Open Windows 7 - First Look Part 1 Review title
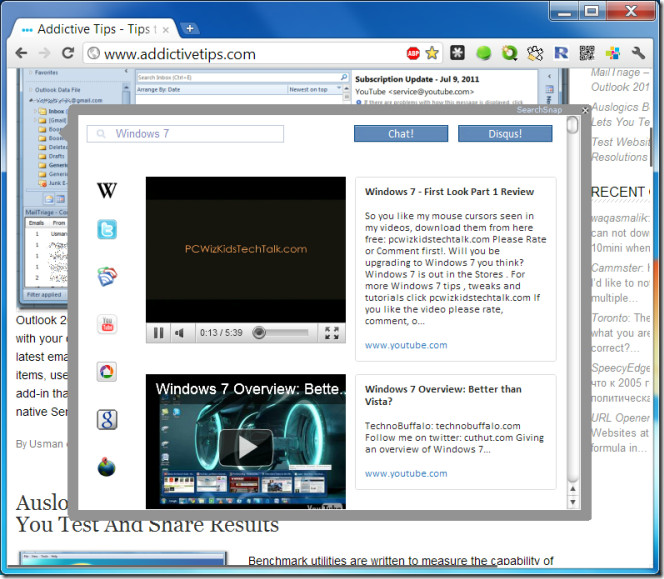664x579 pixels. tap(449, 192)
